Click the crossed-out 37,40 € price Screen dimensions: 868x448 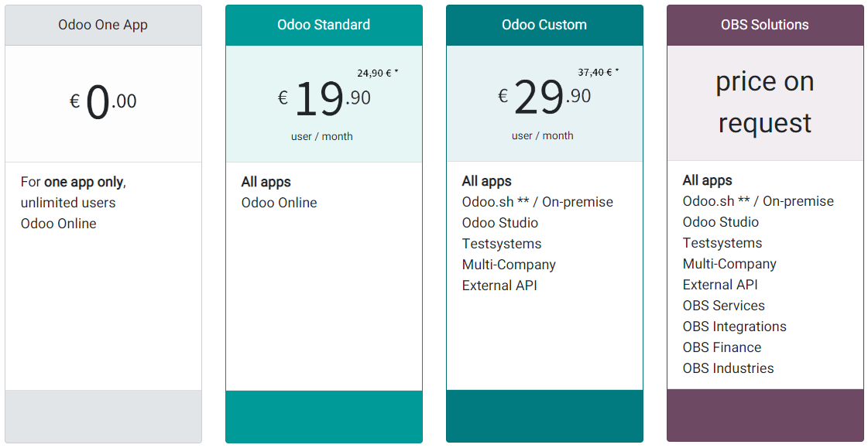(596, 73)
